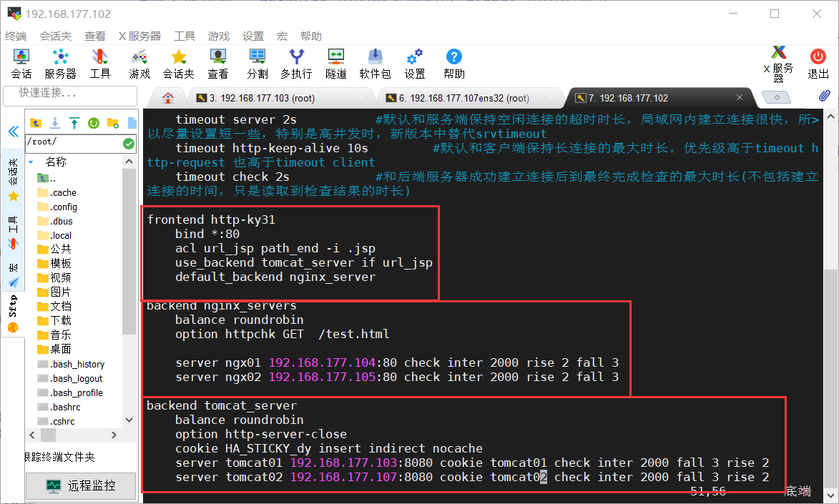Viewport: 839px width, 504px height.
Task: Open the 设置 settings gear toolbar icon
Action: click(415, 64)
